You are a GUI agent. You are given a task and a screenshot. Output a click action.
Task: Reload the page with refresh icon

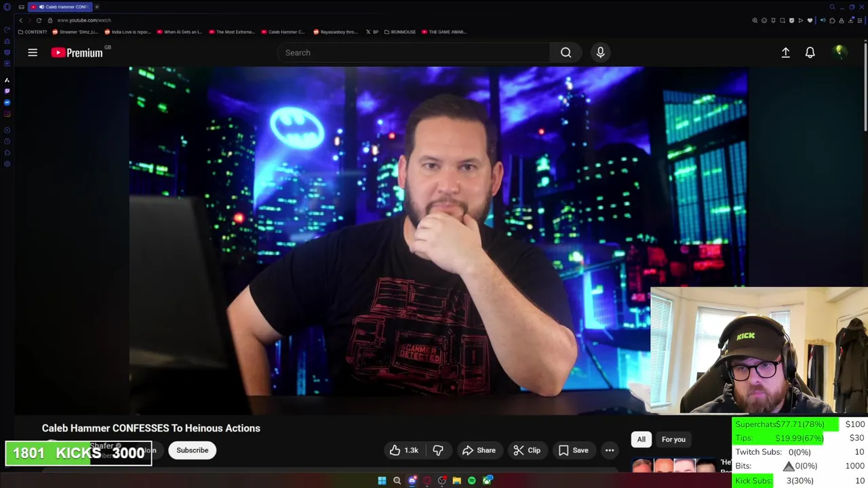click(x=39, y=20)
